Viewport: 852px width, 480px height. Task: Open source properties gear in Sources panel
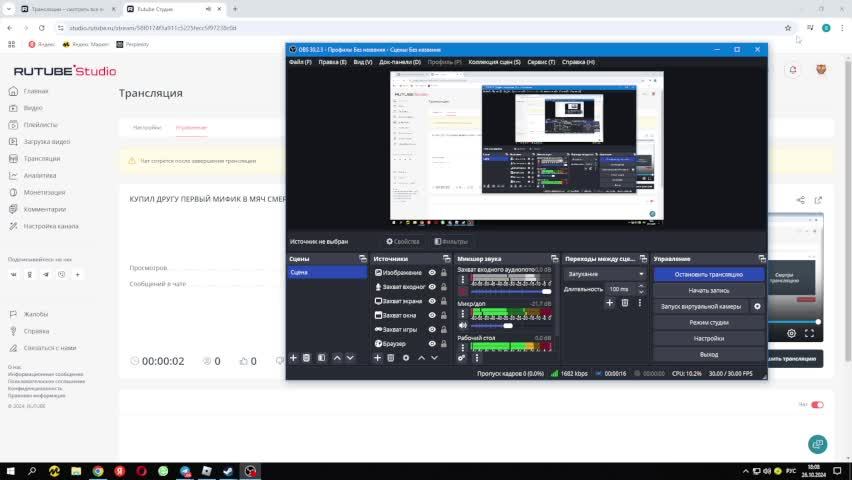406,358
